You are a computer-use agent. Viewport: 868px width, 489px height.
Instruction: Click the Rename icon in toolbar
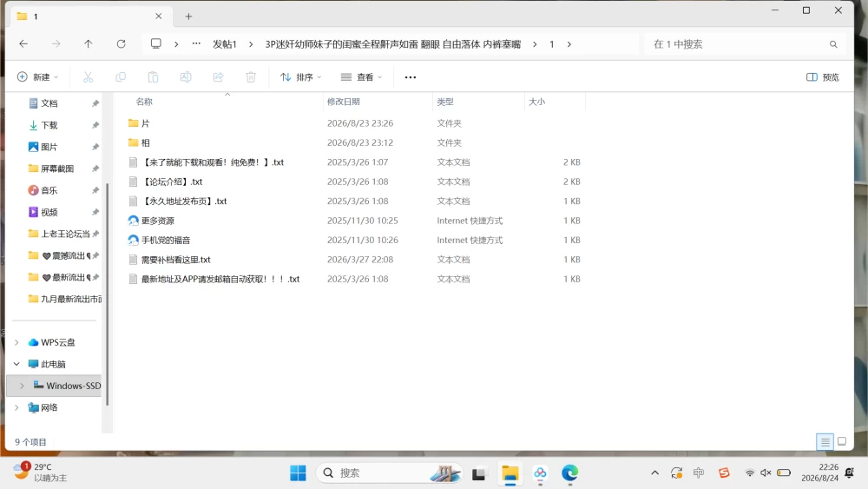(186, 77)
